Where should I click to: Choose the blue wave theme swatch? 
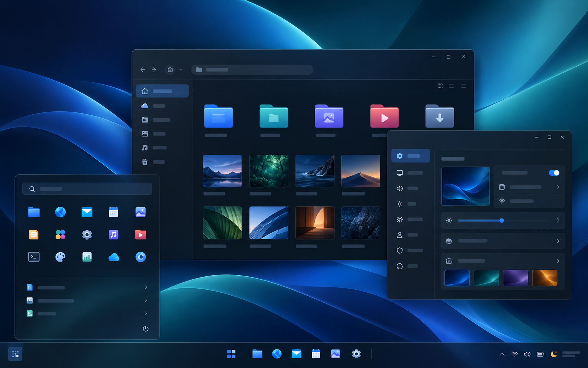[x=457, y=278]
